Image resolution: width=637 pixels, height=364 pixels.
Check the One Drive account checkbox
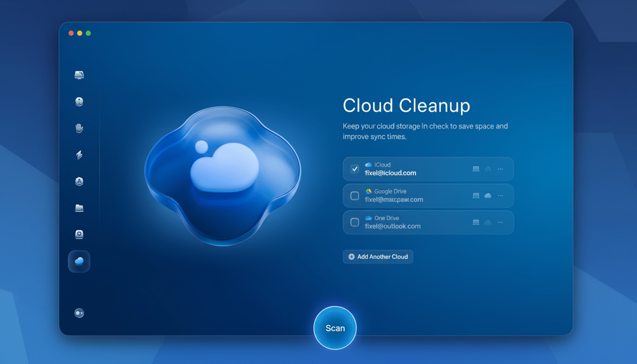tap(354, 222)
